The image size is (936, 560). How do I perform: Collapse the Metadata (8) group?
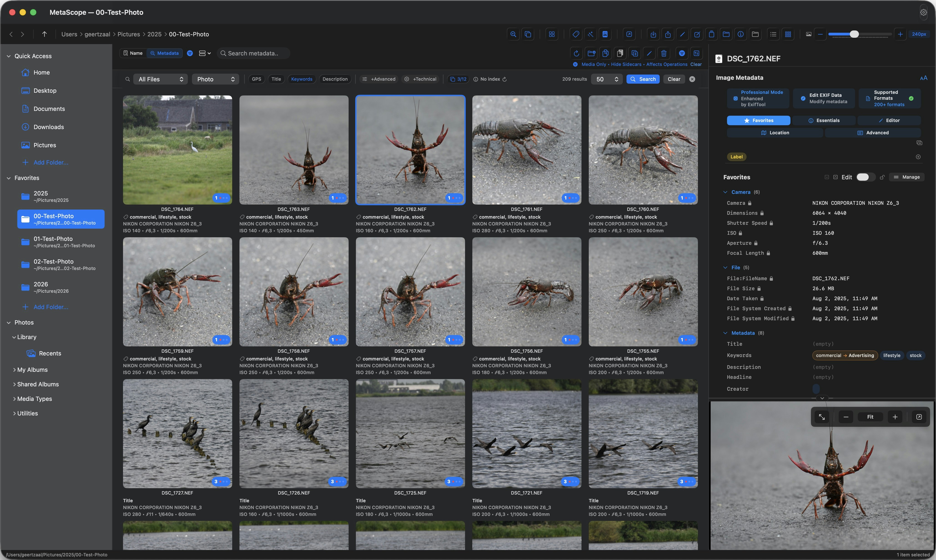click(725, 333)
